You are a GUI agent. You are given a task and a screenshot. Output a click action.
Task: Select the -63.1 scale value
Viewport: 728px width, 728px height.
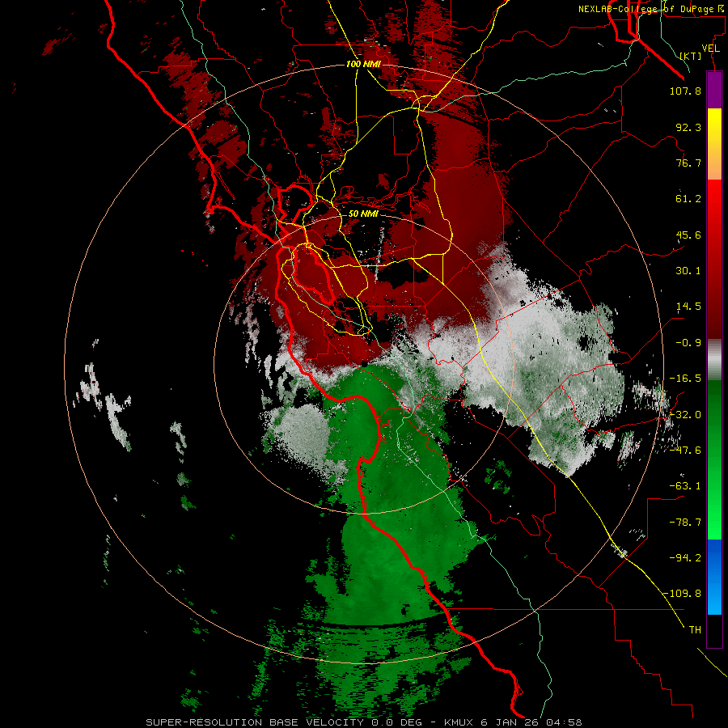(x=685, y=486)
